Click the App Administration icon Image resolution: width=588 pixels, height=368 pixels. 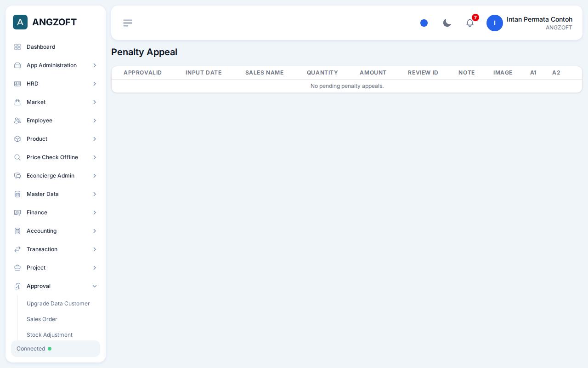pos(17,65)
